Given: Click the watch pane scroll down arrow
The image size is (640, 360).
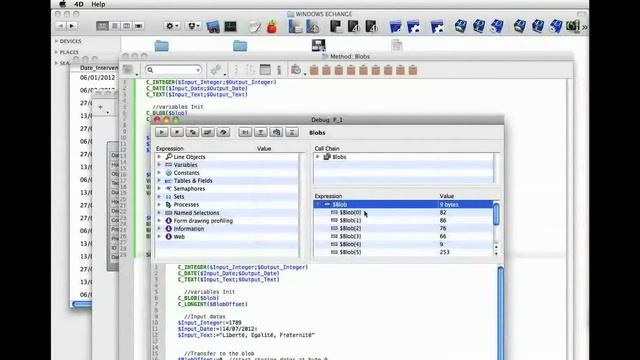Looking at the screenshot, I should (x=496, y=253).
